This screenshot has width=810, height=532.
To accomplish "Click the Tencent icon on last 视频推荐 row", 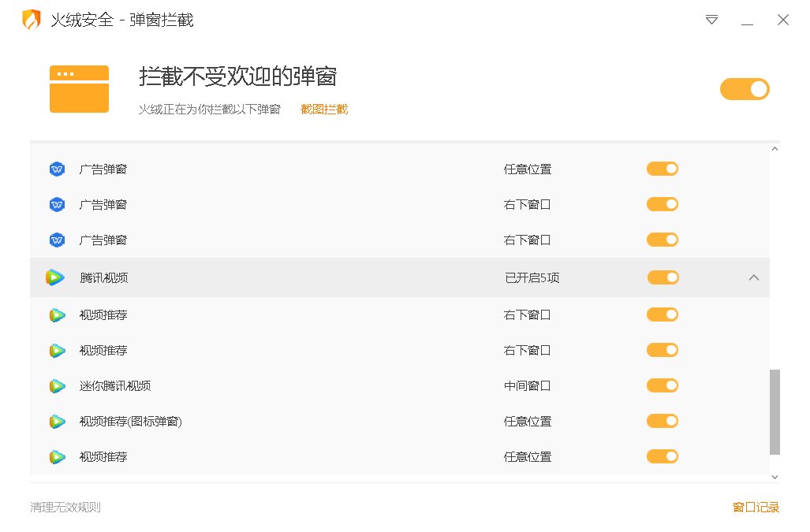I will 56,456.
